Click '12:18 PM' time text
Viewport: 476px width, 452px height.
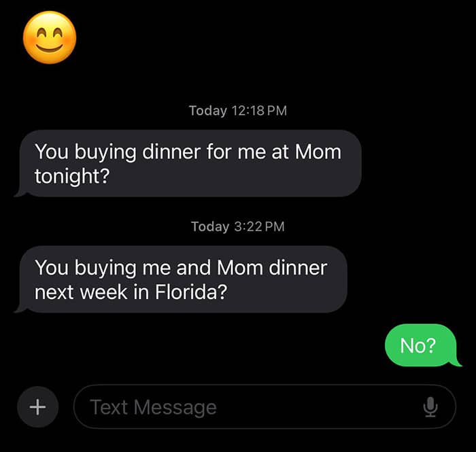point(258,110)
